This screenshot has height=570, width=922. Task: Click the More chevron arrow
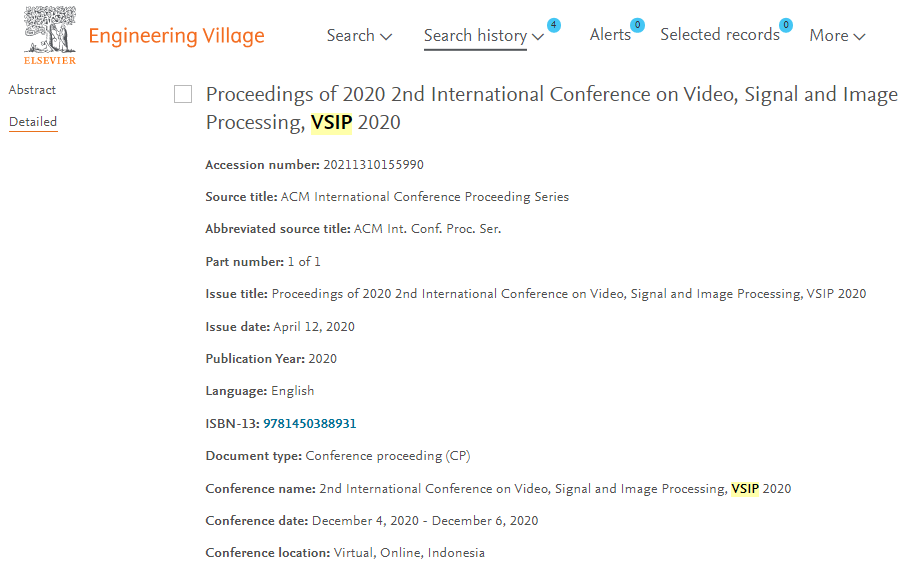coord(859,37)
